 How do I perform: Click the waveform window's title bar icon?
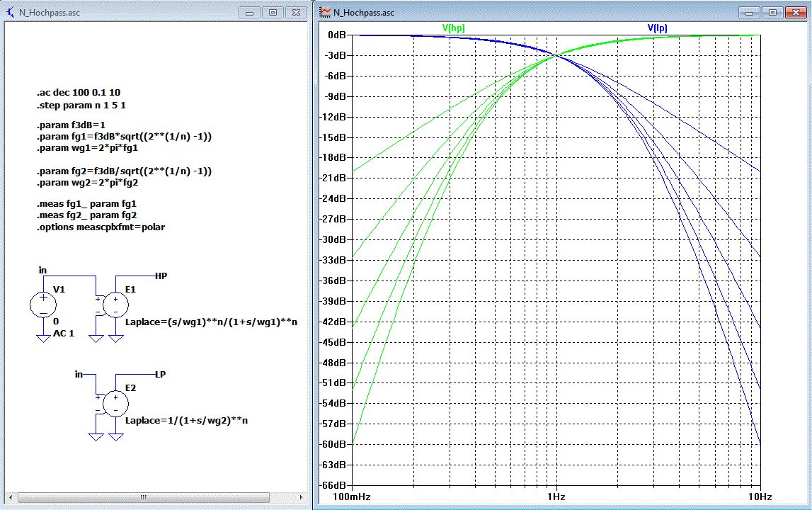pyautogui.click(x=325, y=13)
